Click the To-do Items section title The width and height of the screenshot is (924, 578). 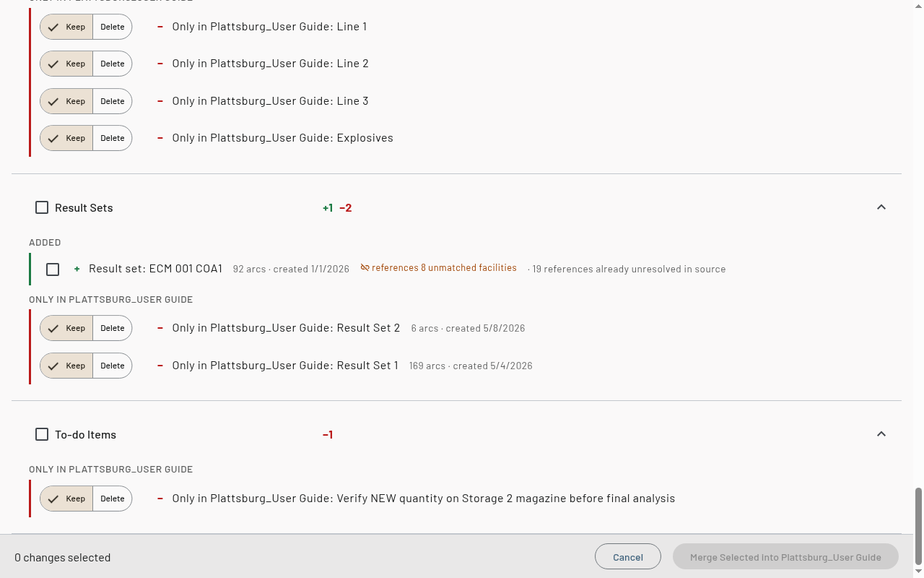85,434
